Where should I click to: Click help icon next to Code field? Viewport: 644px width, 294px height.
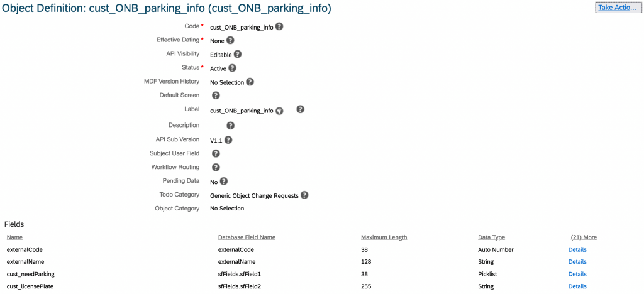click(279, 26)
